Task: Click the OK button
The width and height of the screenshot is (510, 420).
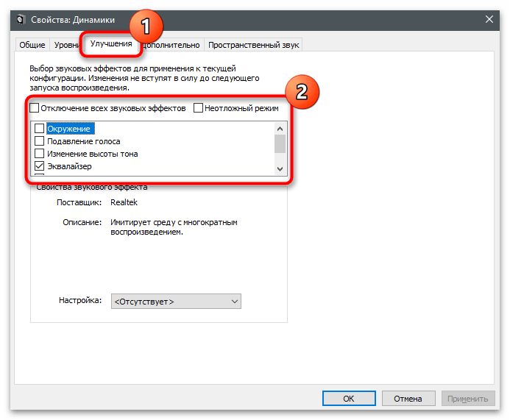Action: tap(349, 399)
